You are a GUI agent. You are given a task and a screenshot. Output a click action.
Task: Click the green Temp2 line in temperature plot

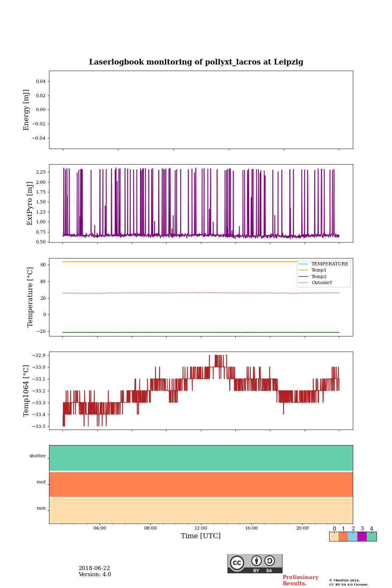coord(201,332)
